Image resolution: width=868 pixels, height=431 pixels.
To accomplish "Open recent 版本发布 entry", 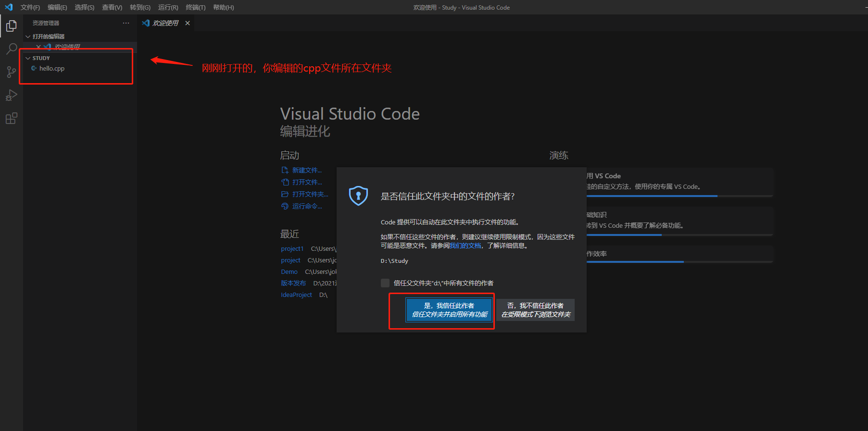I will click(x=293, y=283).
